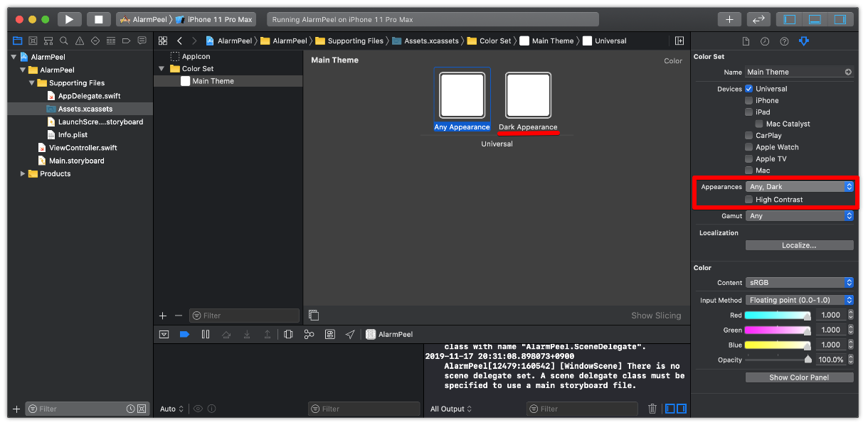Screen dimensions: 868x425
Task: Open the Gamut dropdown
Action: coord(799,216)
